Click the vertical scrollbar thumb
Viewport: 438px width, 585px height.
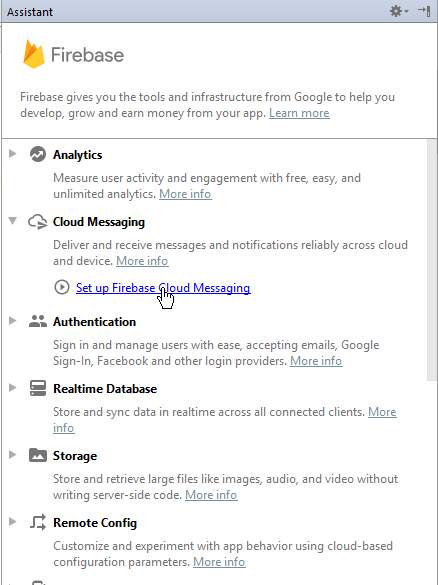click(x=431, y=260)
